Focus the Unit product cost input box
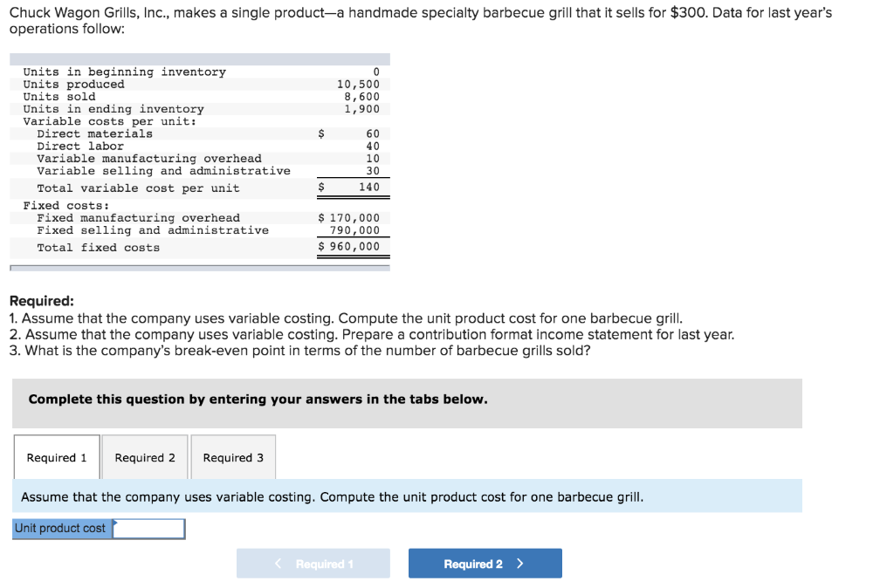 point(149,529)
